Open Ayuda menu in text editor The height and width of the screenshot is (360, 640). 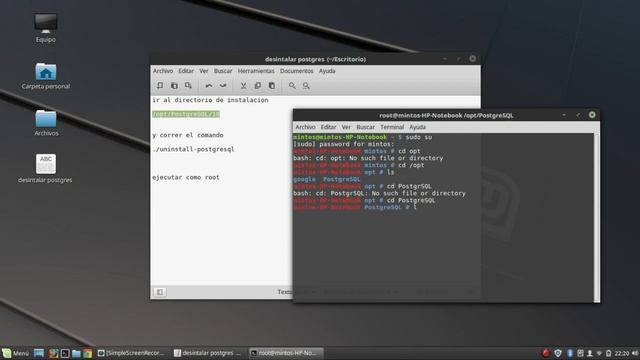click(x=327, y=71)
